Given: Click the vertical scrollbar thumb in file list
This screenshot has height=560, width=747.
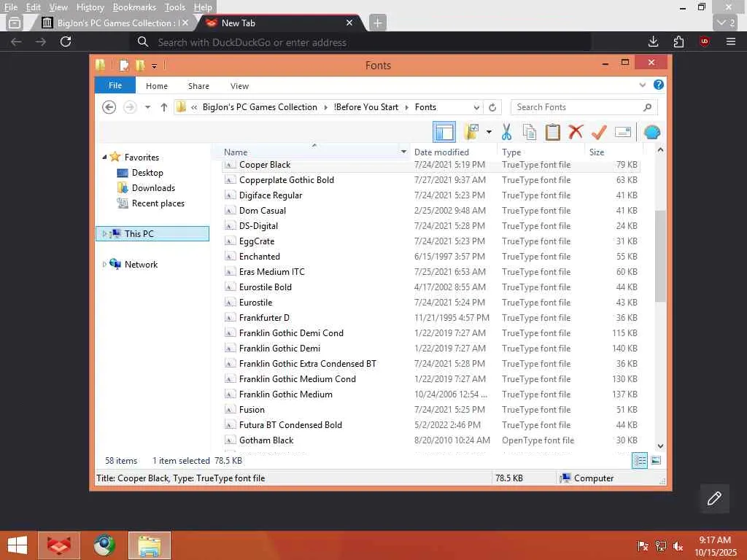Looking at the screenshot, I should (x=659, y=256).
